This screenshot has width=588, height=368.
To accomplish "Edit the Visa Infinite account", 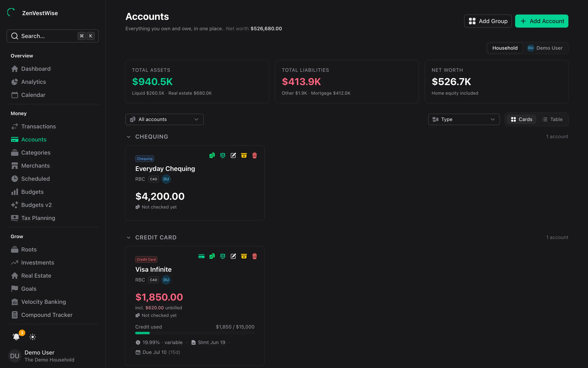I will tap(233, 256).
